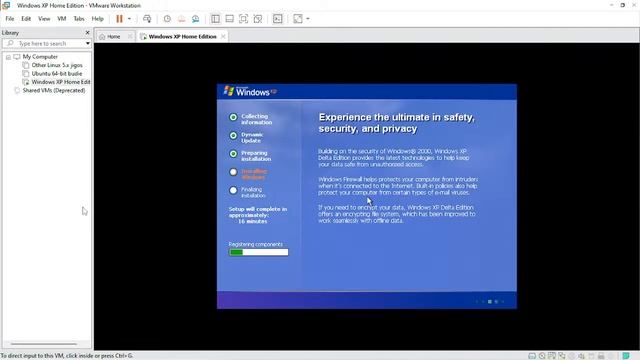Viewport: 640px width, 360px height.
Task: Toggle the library sidebar view icon
Action: point(215,19)
